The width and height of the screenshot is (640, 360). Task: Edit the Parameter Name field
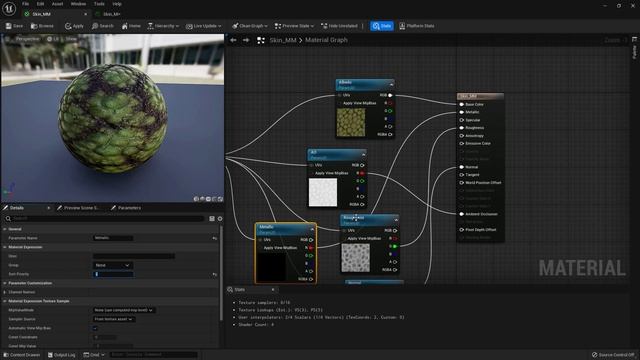click(113, 238)
